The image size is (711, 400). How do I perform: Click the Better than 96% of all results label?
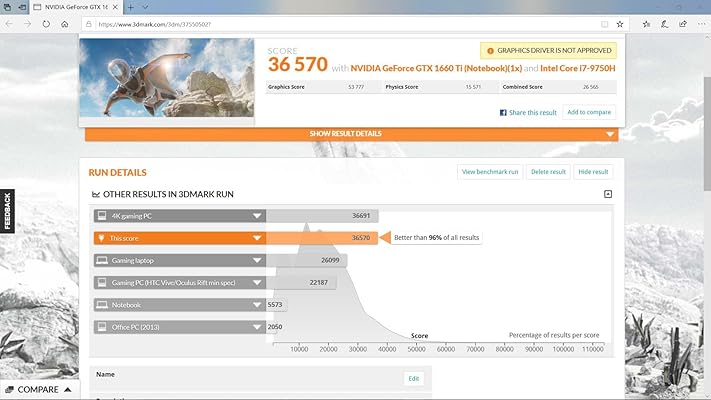tap(436, 238)
